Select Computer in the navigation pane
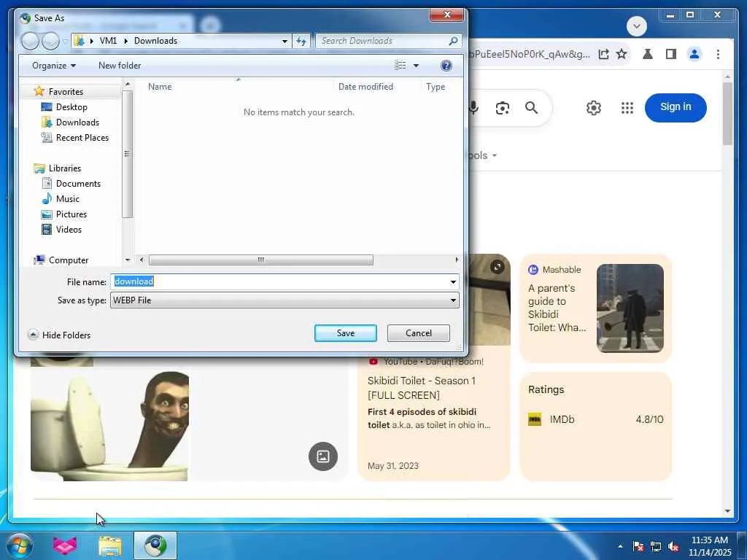Viewport: 747px width, 560px height. coord(69,260)
